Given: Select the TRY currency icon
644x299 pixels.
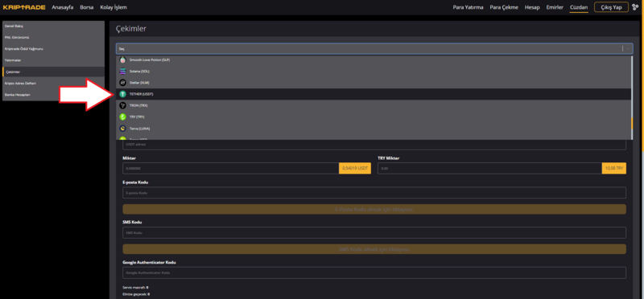Looking at the screenshot, I should pyautogui.click(x=122, y=117).
